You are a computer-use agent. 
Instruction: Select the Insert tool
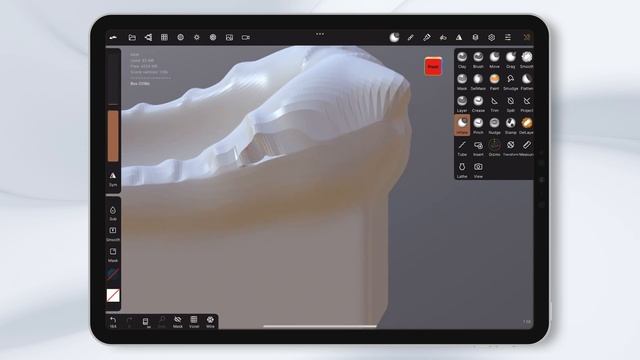(478, 148)
